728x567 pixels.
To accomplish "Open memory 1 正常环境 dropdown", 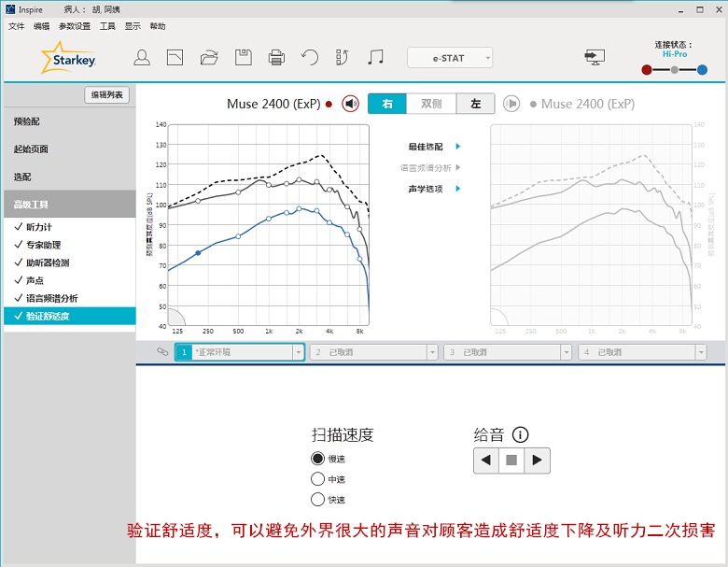I will tap(299, 352).
